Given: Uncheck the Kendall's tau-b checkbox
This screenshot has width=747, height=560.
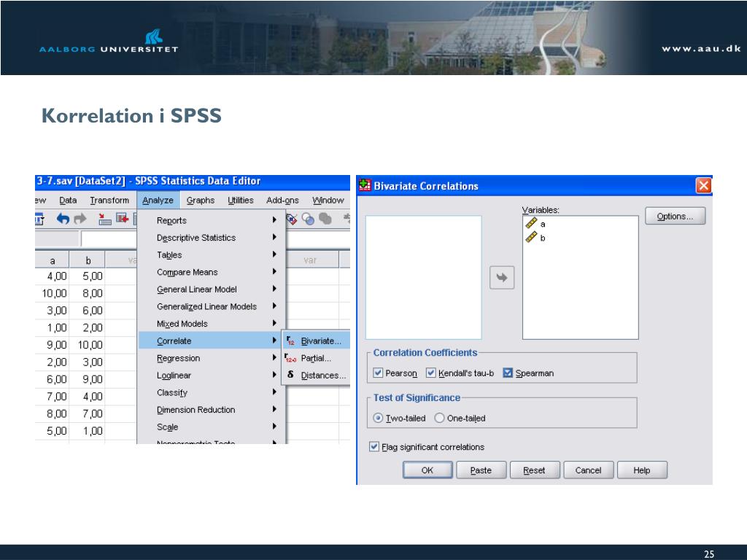Looking at the screenshot, I should tap(431, 373).
